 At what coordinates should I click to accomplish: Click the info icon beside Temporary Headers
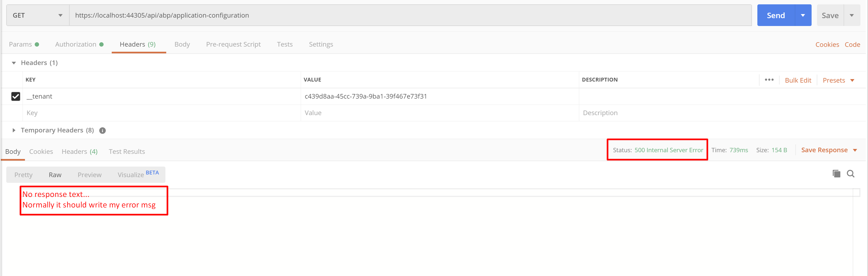coord(102,130)
